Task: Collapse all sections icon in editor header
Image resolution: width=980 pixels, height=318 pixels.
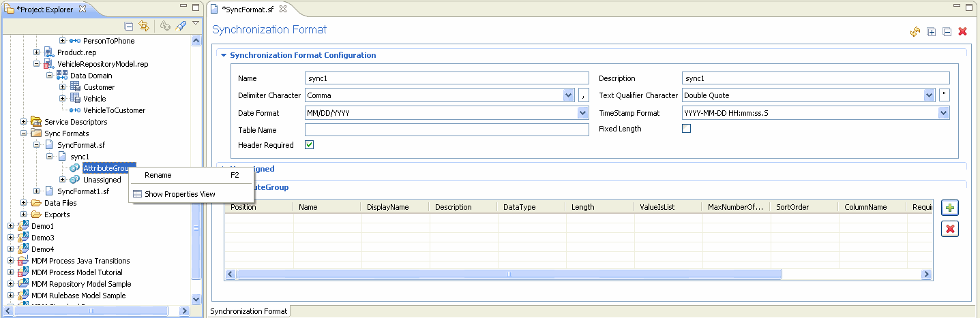Action: pyautogui.click(x=947, y=31)
